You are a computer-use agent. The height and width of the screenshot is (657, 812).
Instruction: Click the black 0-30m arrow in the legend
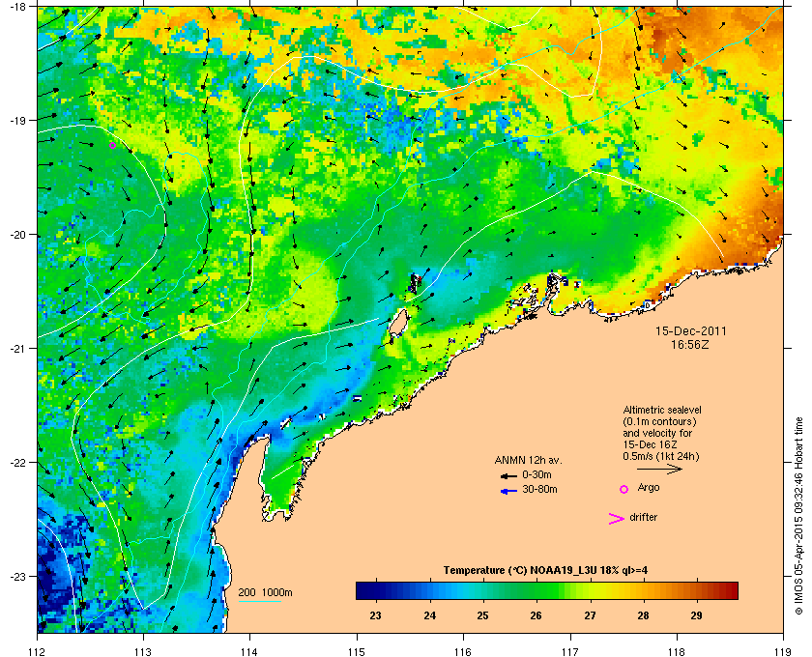coord(508,475)
